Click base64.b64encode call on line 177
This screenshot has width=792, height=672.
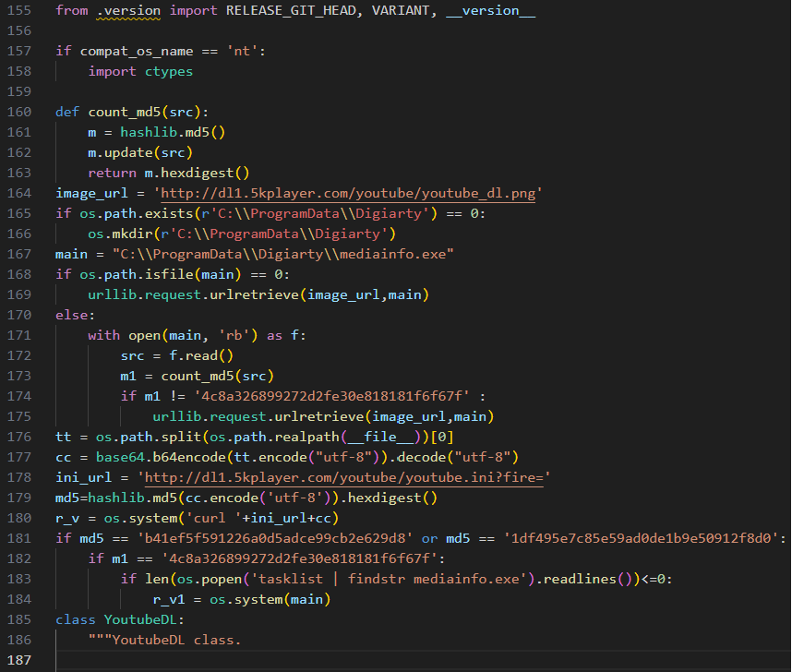[x=307, y=457]
